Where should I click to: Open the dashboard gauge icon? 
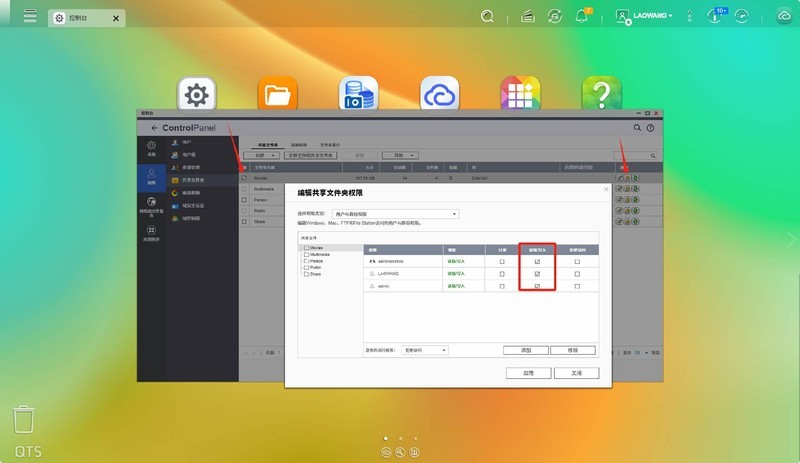(741, 16)
